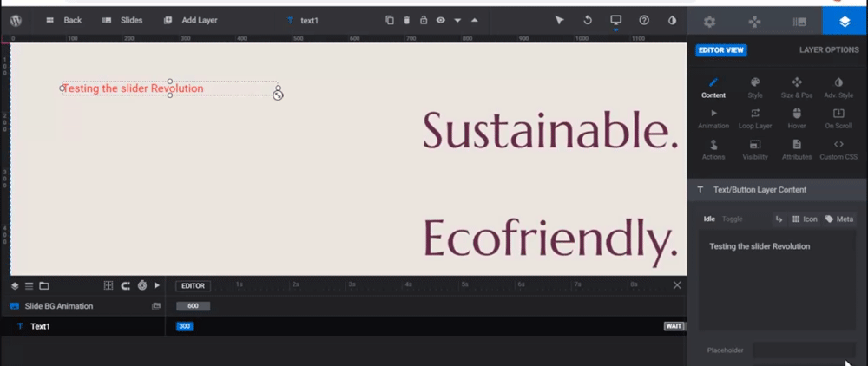Click the rotate handle of text layer

278,95
